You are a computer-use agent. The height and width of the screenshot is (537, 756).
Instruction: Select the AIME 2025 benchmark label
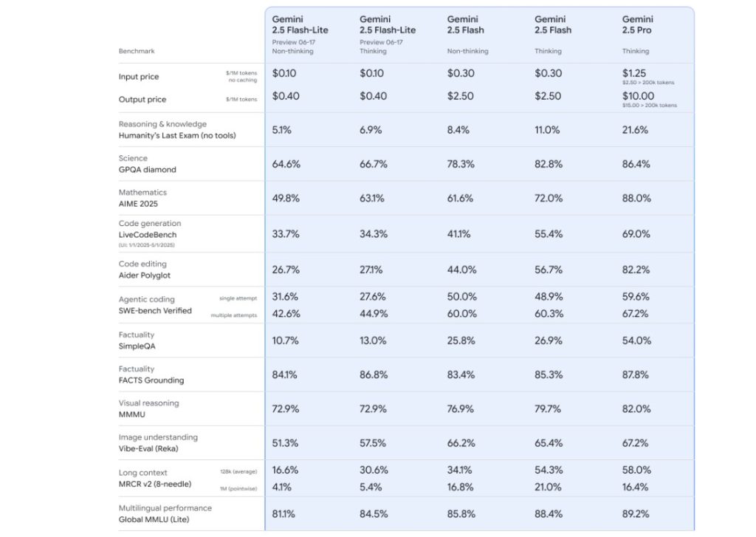tap(138, 203)
